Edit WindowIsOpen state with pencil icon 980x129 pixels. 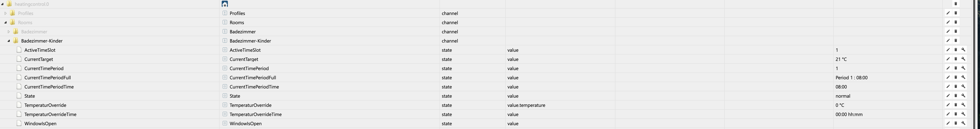tap(948, 123)
